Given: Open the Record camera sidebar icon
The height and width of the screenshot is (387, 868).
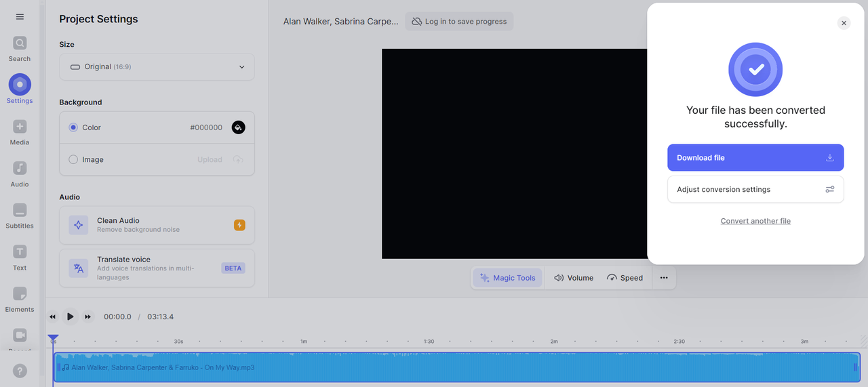Looking at the screenshot, I should pyautogui.click(x=20, y=337).
